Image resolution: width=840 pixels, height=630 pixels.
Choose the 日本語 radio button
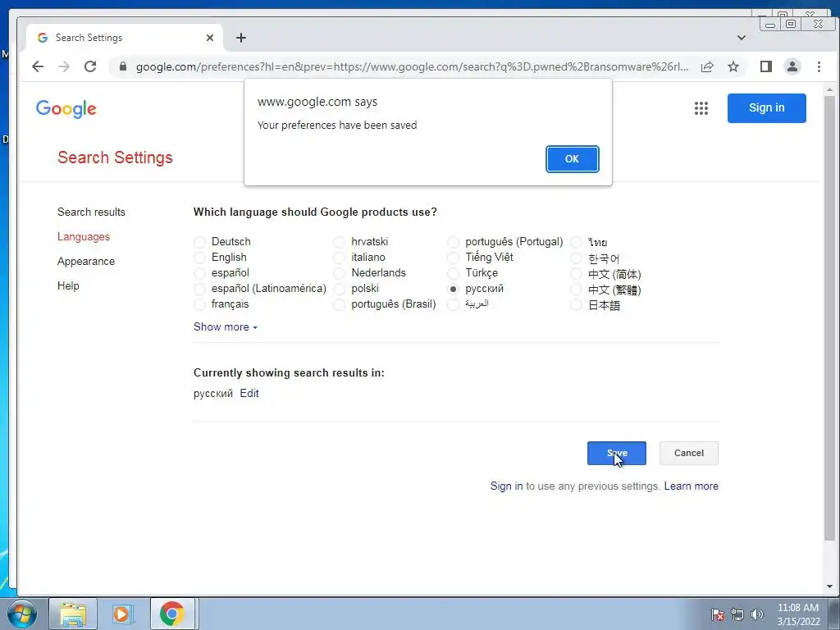coord(576,305)
